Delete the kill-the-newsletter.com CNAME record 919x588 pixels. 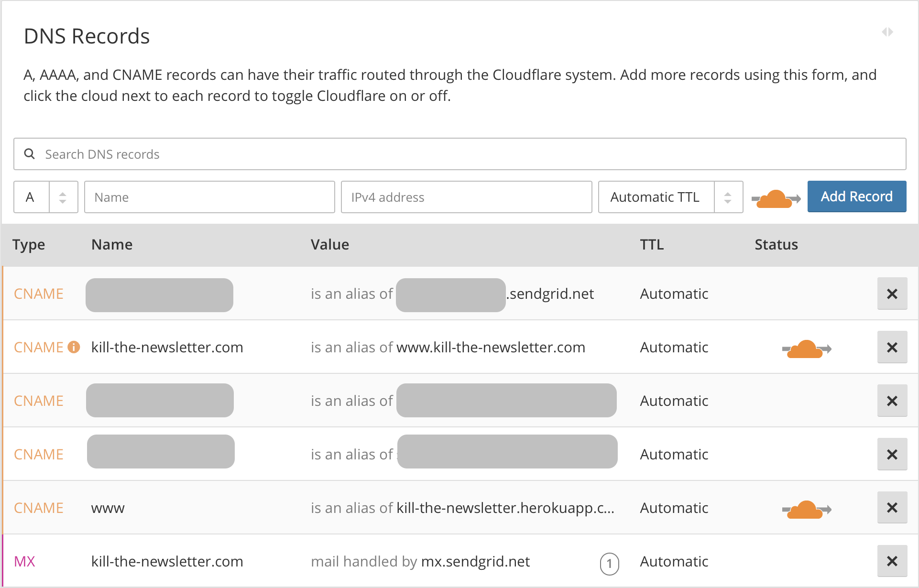coord(892,347)
